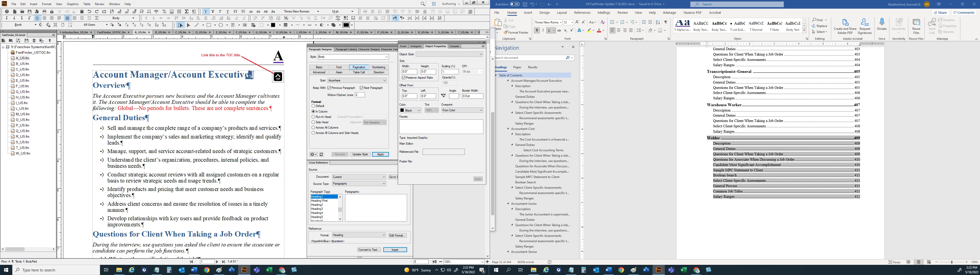Open Source Type dropdown showing Paragraphs

[359, 183]
